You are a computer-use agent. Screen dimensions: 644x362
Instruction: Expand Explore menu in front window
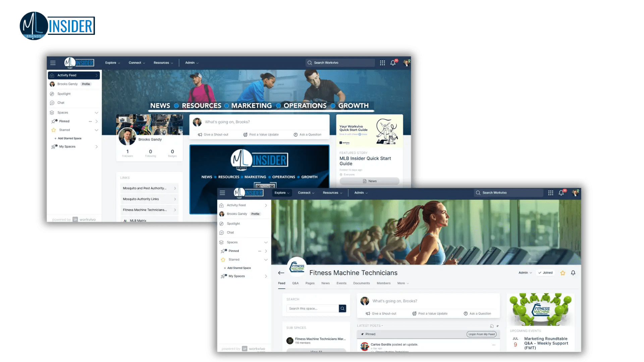tap(282, 193)
